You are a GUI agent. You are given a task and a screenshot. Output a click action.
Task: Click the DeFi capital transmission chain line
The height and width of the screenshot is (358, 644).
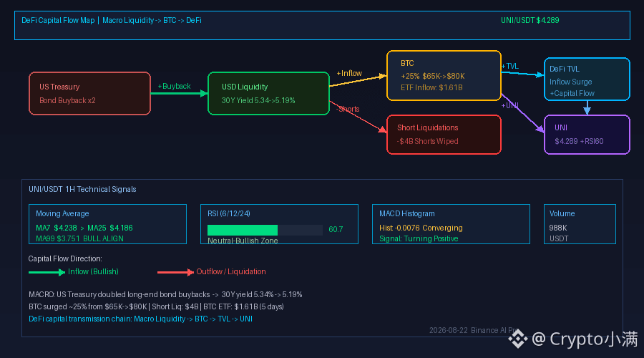140,319
